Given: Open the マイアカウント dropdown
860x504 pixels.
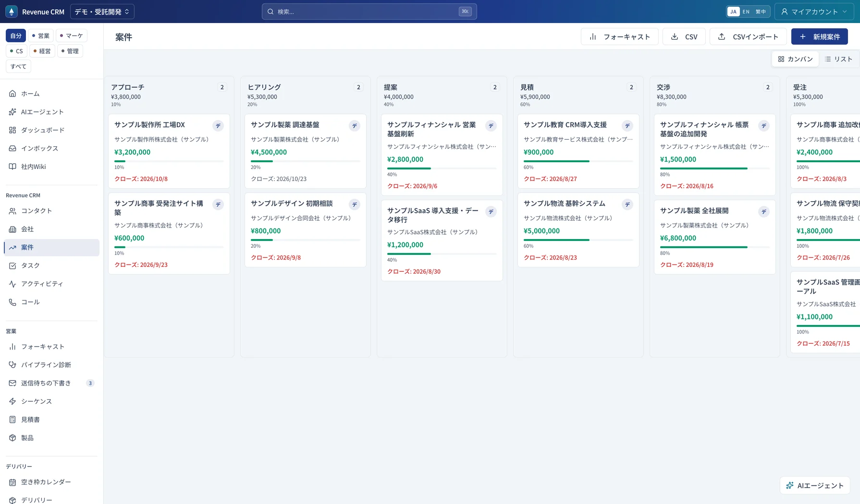Looking at the screenshot, I should pyautogui.click(x=814, y=12).
